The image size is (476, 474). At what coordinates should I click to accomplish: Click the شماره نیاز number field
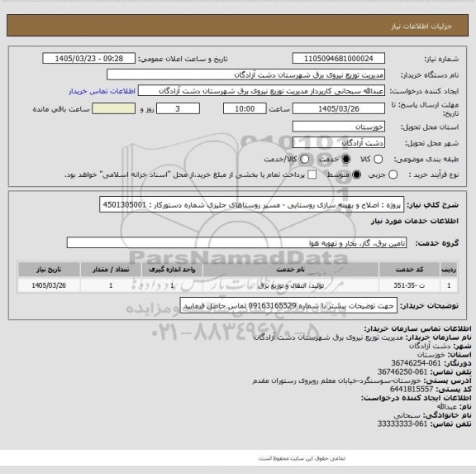pos(339,59)
